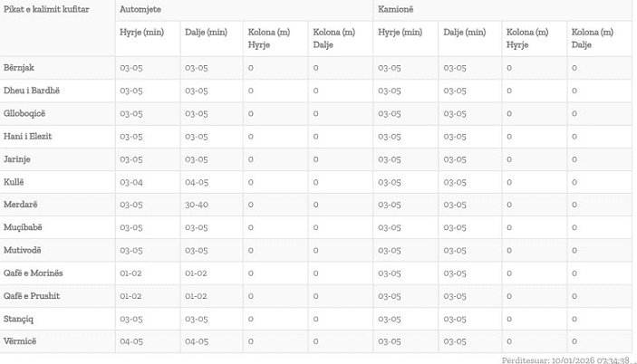Click the Merdarë crossing name

(x=21, y=205)
